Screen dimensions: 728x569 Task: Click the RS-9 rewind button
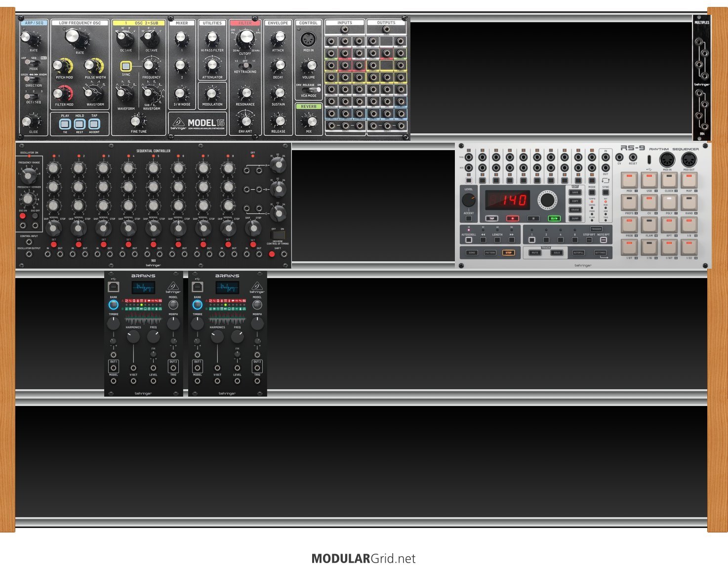coord(483,240)
